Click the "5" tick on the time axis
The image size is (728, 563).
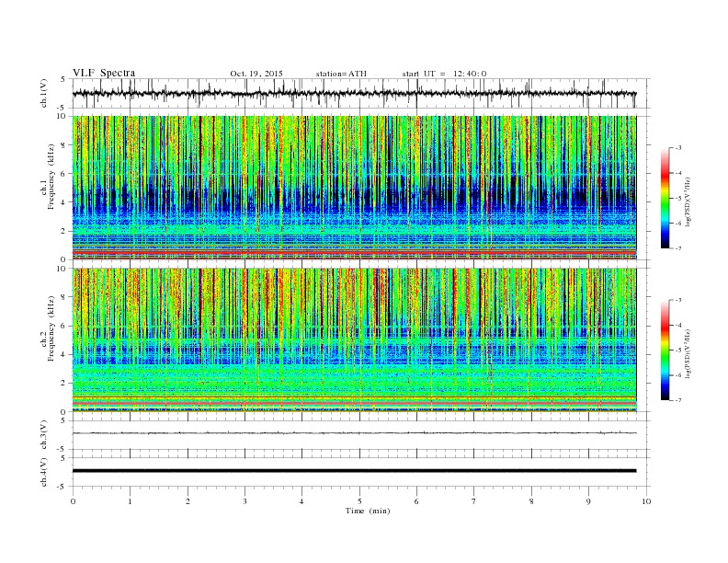click(x=359, y=501)
